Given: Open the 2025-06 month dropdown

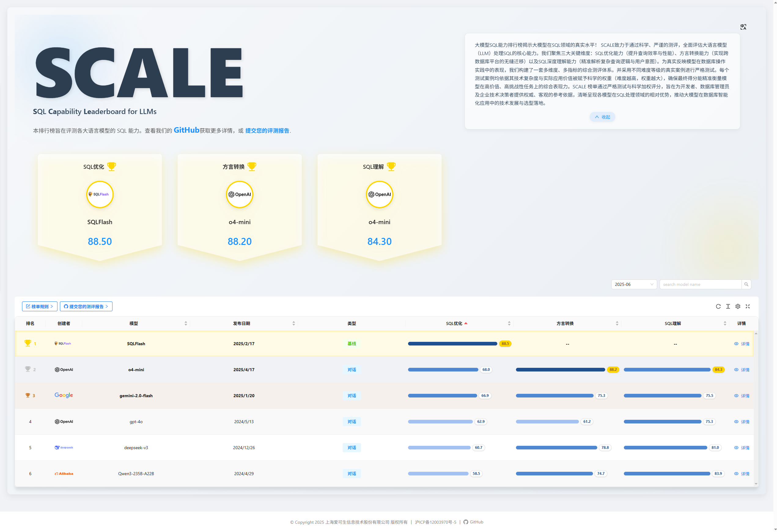Looking at the screenshot, I should (634, 284).
